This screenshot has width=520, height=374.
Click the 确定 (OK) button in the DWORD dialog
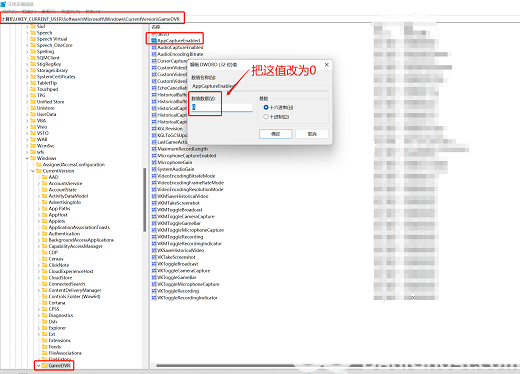(x=276, y=134)
